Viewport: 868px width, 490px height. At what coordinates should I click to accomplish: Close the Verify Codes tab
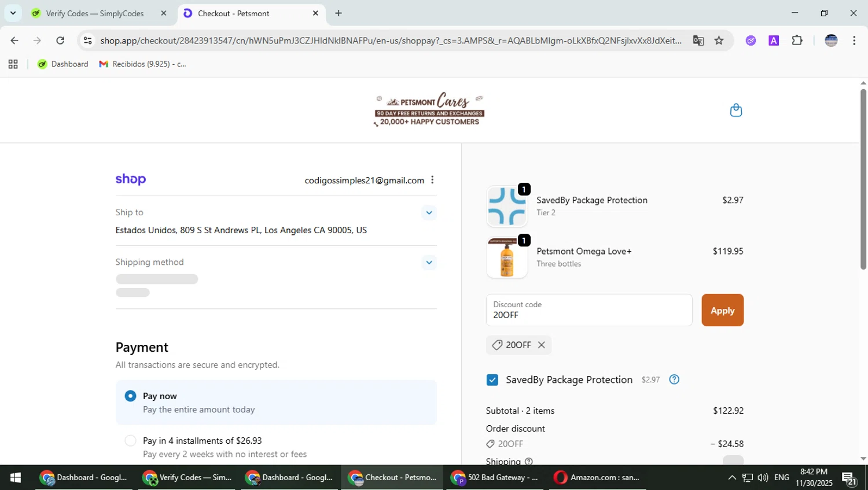(164, 13)
